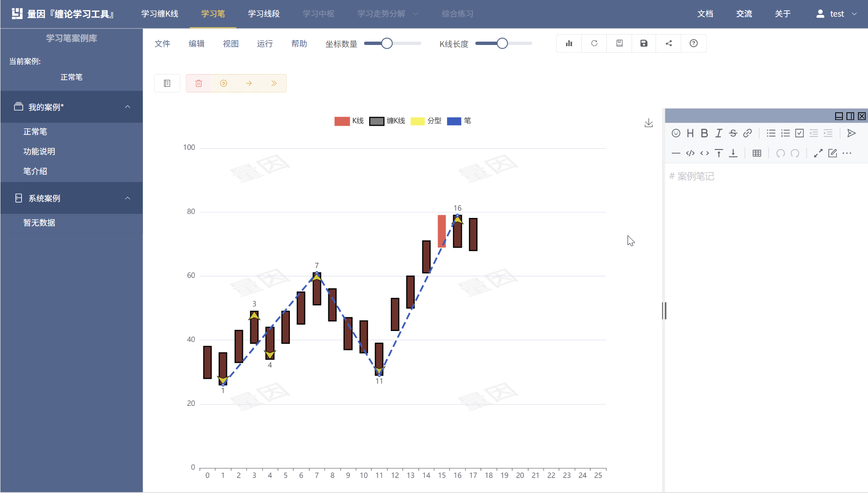Click the share icon in toolbar

click(669, 43)
